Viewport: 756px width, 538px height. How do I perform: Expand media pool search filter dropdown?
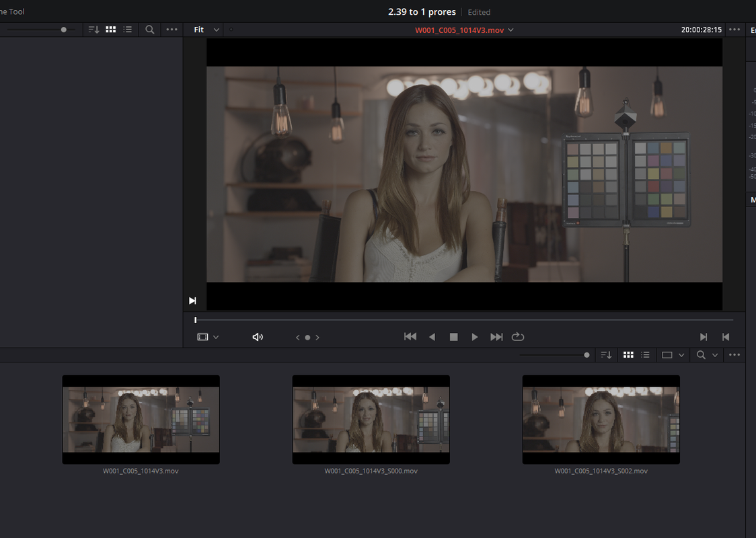(715, 355)
